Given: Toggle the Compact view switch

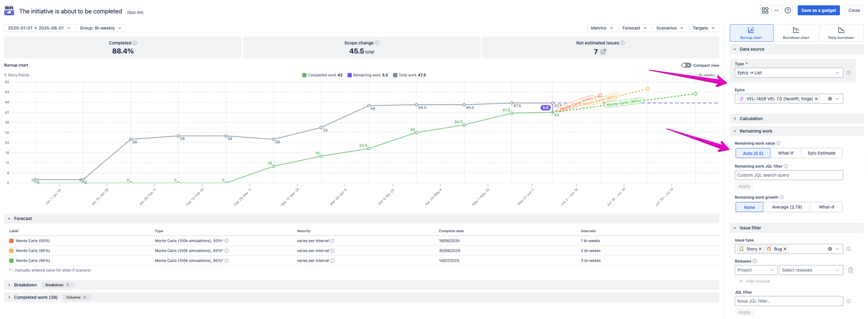Looking at the screenshot, I should coord(686,65).
